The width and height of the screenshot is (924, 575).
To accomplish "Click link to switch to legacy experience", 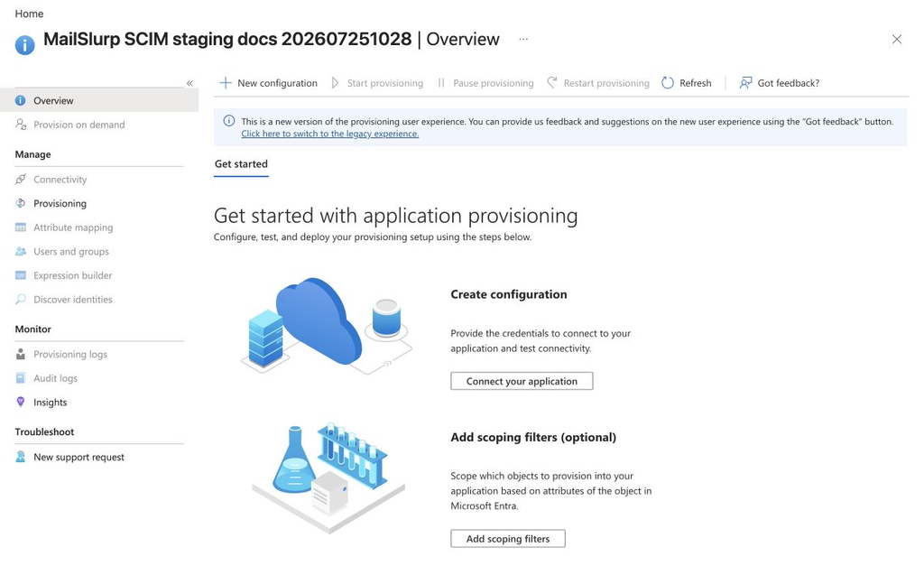I will (330, 134).
